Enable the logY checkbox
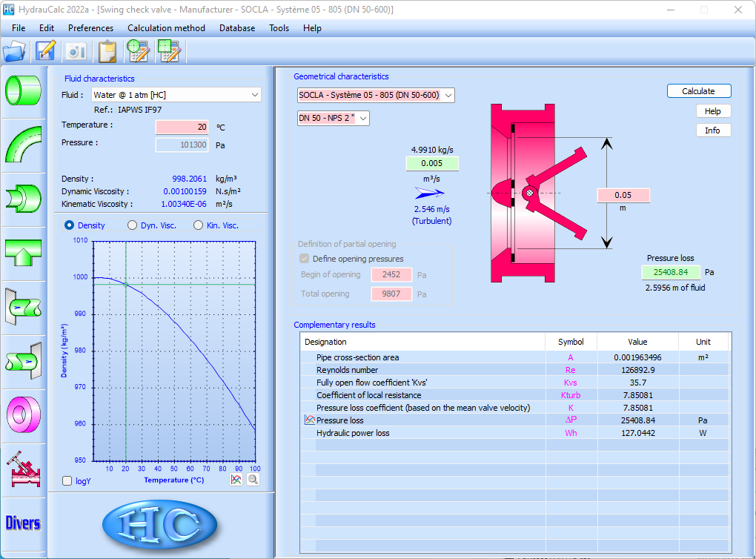 click(x=67, y=481)
